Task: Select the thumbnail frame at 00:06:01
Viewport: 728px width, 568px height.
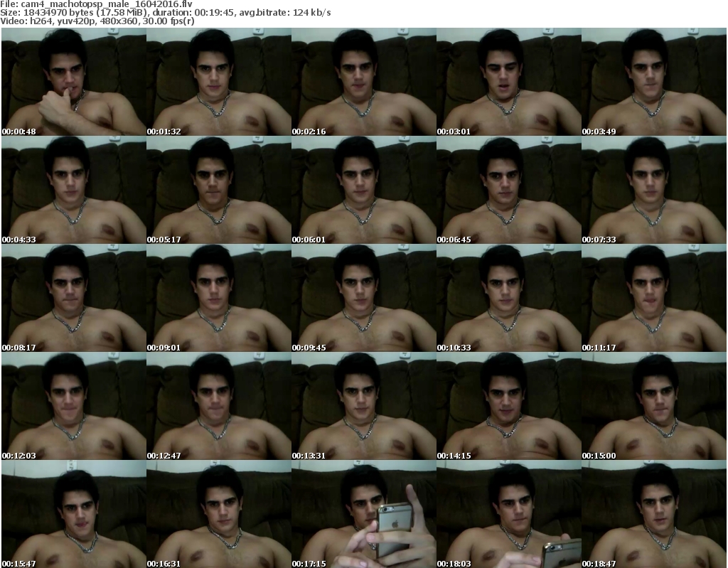Action: click(x=364, y=190)
